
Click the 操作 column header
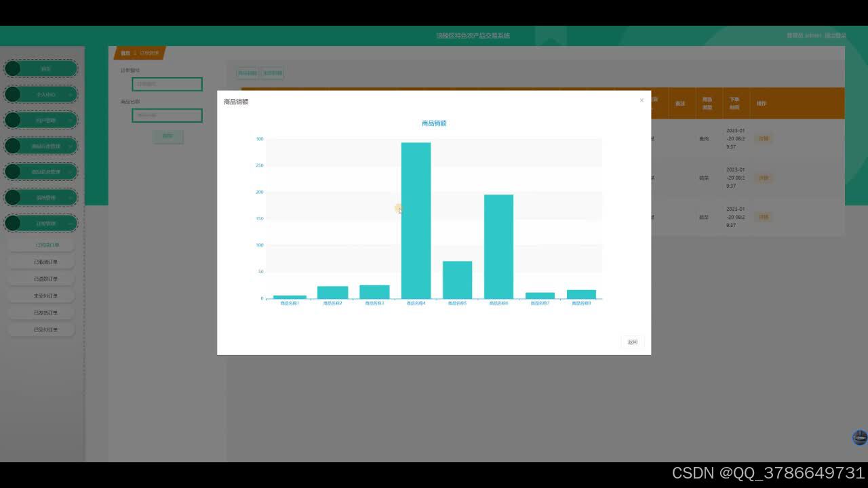762,103
